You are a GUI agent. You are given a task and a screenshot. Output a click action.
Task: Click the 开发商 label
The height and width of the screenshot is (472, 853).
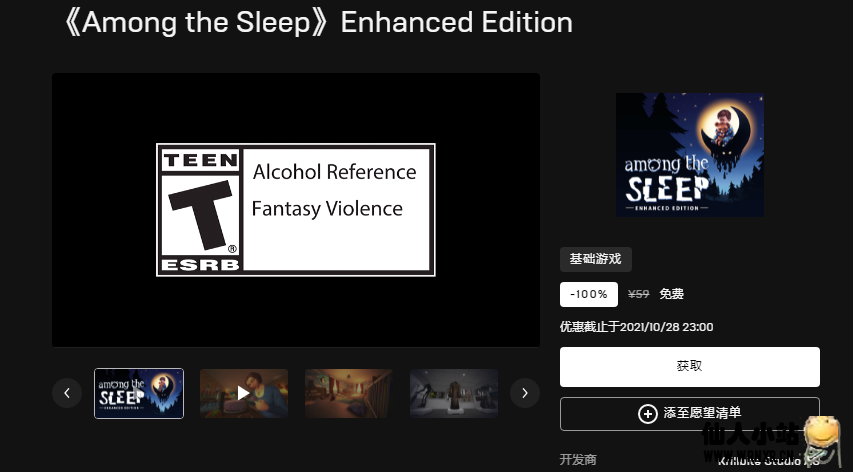point(578,459)
